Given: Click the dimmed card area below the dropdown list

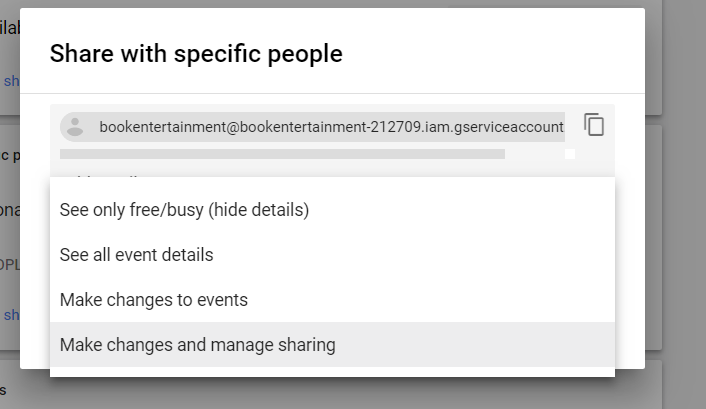Looking at the screenshot, I should click(x=332, y=393).
